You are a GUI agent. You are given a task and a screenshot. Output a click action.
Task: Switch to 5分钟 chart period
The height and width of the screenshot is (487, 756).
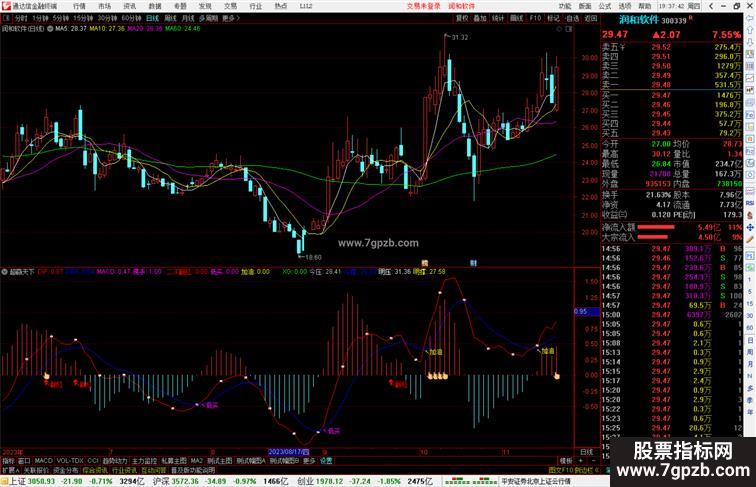coord(61,18)
